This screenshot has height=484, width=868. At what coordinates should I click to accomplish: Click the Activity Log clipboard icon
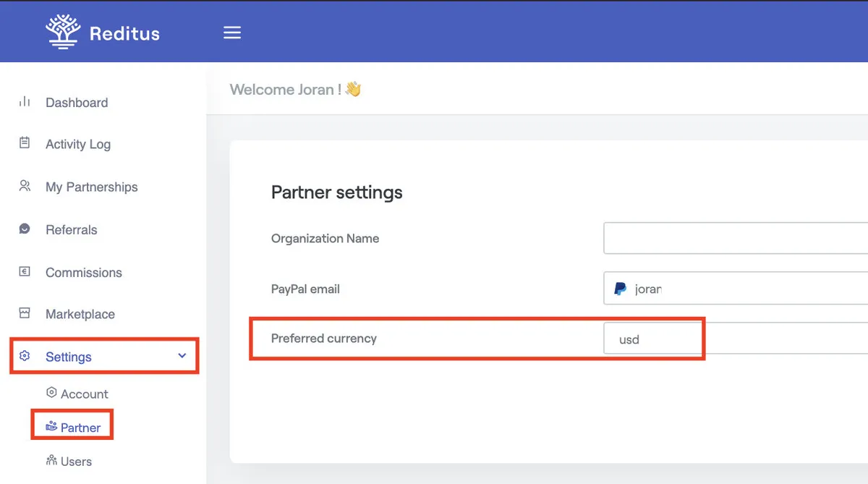(25, 143)
